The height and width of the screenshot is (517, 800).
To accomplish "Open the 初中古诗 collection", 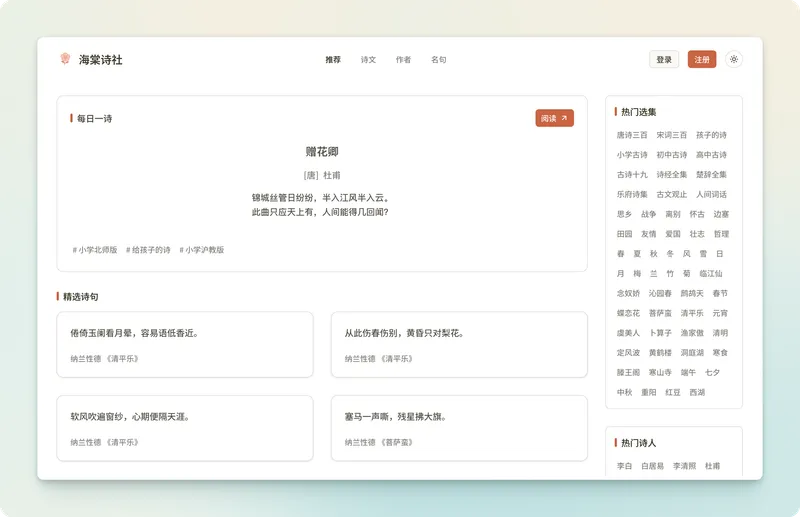I will click(671, 155).
